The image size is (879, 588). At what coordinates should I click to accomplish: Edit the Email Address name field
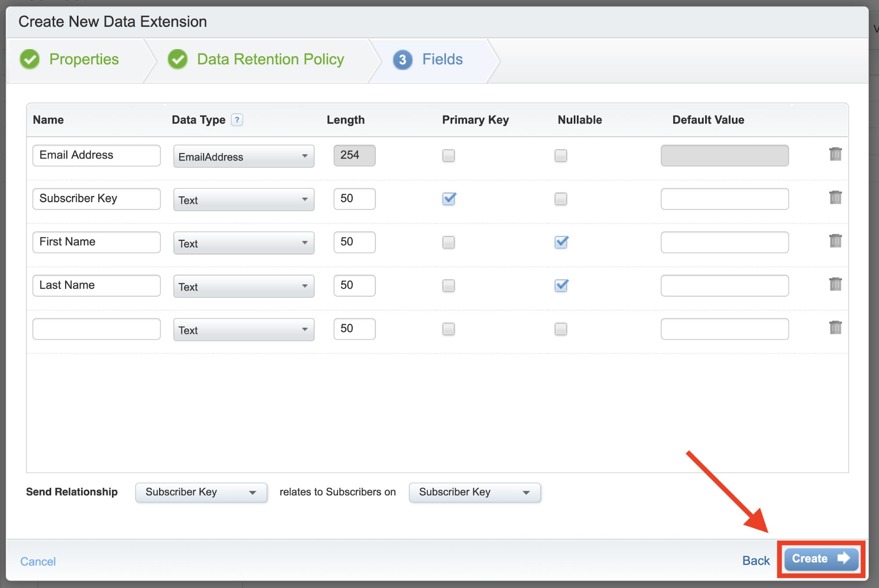[x=96, y=156]
